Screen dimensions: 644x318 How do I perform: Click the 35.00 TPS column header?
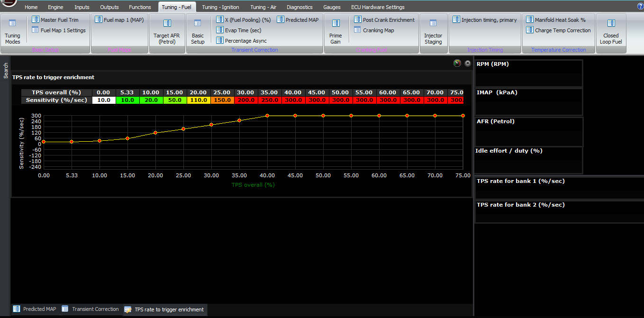(x=270, y=92)
